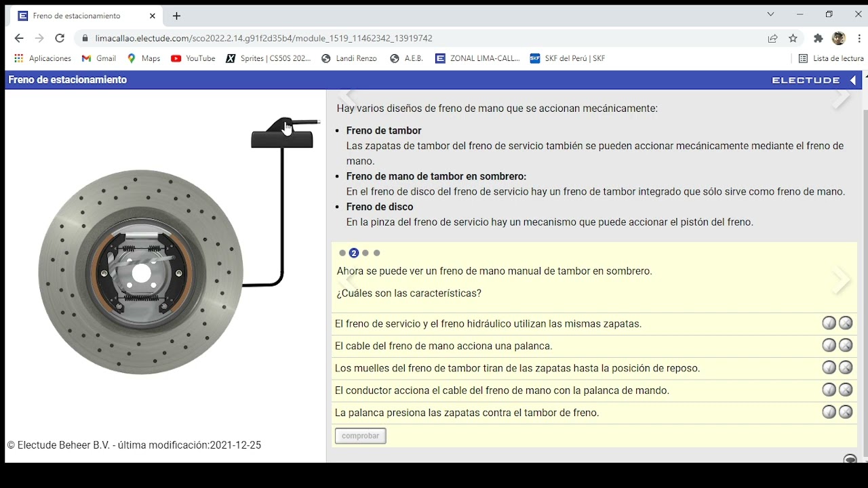
Task: Click the comprobar button
Action: point(360,436)
